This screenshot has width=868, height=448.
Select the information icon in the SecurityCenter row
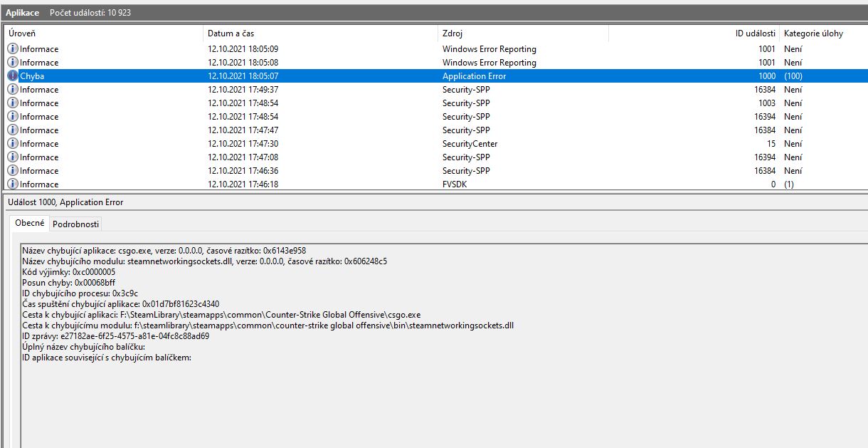coord(13,144)
